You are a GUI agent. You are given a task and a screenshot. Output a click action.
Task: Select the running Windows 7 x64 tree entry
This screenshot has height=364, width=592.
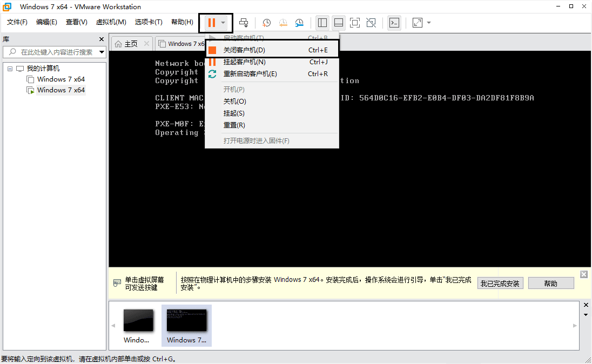(x=61, y=90)
